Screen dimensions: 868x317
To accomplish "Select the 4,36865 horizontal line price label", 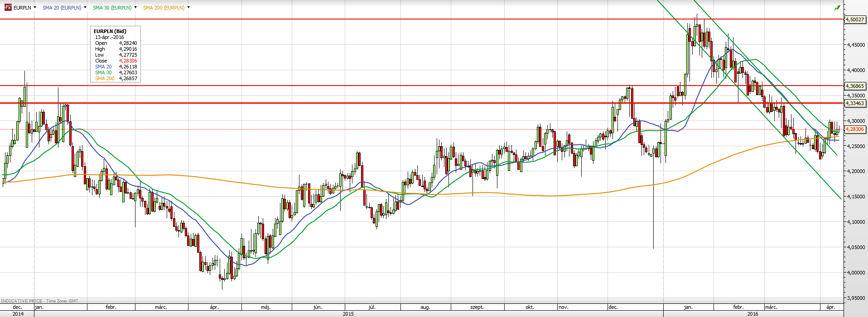I will pos(855,86).
